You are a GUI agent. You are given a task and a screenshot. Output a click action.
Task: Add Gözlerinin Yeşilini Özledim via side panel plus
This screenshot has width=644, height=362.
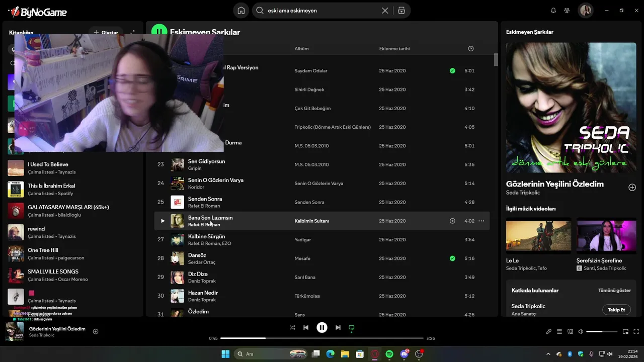tap(632, 187)
